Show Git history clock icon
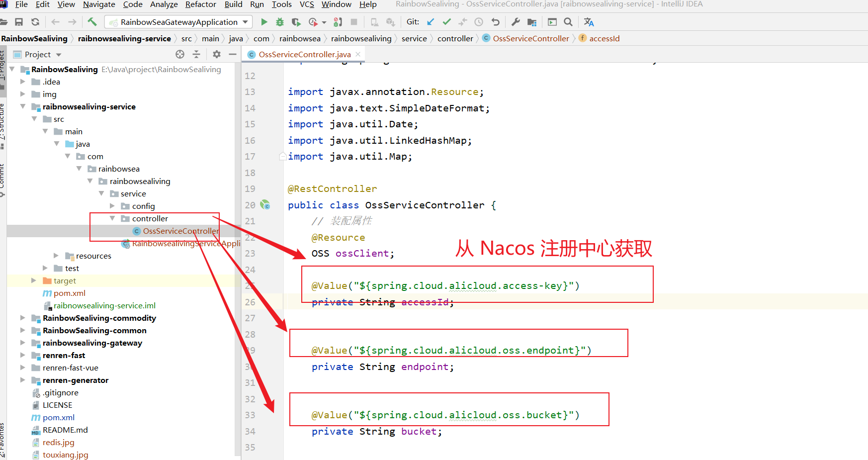This screenshot has height=460, width=868. pos(479,22)
